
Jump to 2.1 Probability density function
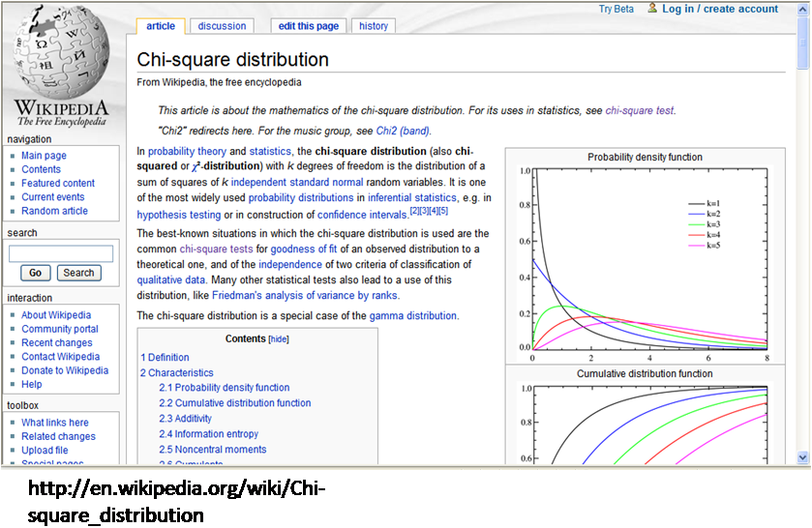[225, 387]
